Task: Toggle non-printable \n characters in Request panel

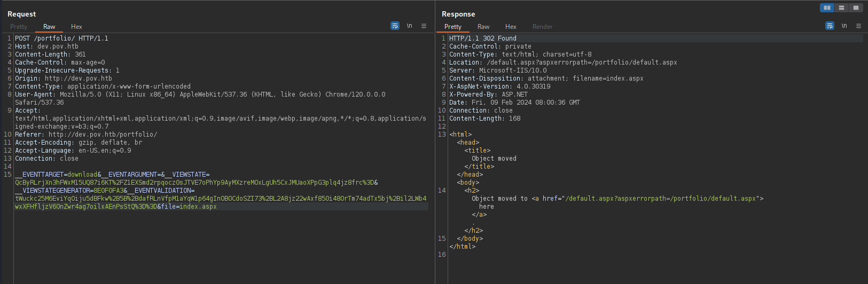Action: pyautogui.click(x=410, y=26)
